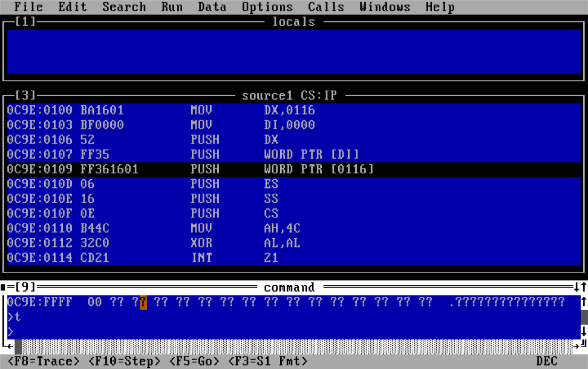This screenshot has width=588, height=369.
Task: Click the [9] command window number
Action: pyautogui.click(x=25, y=287)
